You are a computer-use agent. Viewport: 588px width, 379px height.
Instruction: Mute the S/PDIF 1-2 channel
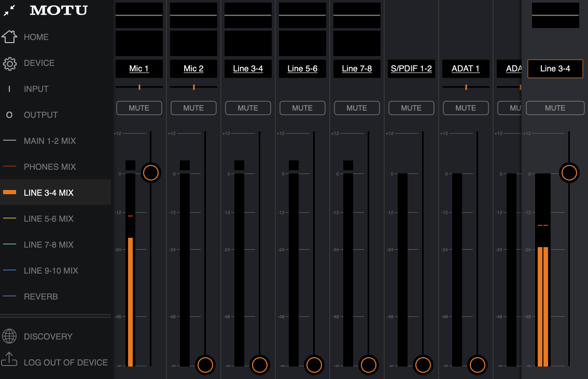pos(411,108)
